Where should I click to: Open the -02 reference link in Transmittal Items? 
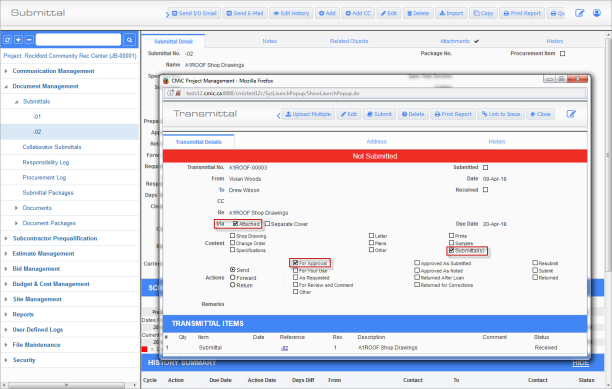point(284,348)
